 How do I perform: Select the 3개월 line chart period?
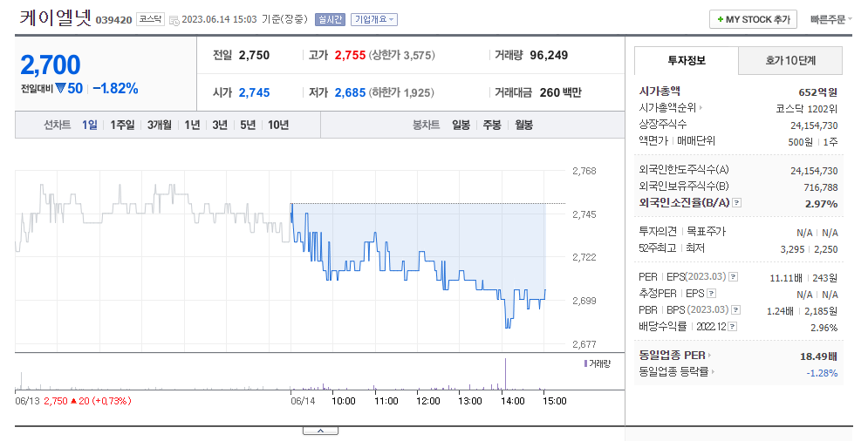coord(160,125)
